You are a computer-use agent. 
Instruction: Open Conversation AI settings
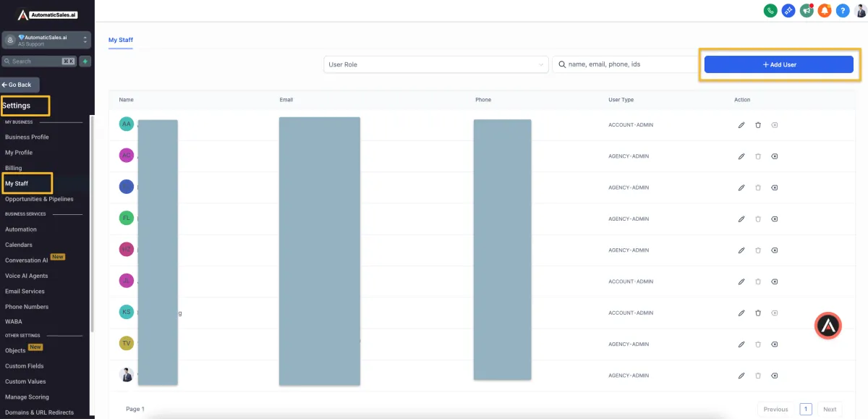point(27,261)
